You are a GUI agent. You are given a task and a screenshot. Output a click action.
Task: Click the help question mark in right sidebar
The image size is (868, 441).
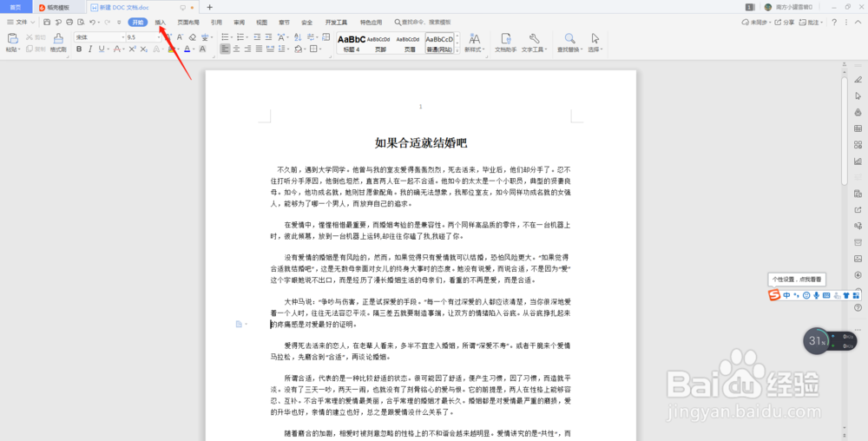858,307
